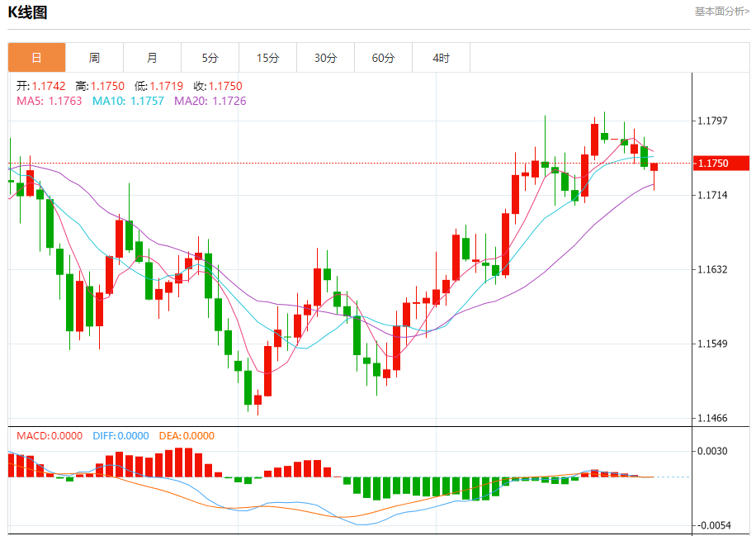Choose the 30分 timeframe tab
Screen dimensions: 756x536
[x=325, y=58]
